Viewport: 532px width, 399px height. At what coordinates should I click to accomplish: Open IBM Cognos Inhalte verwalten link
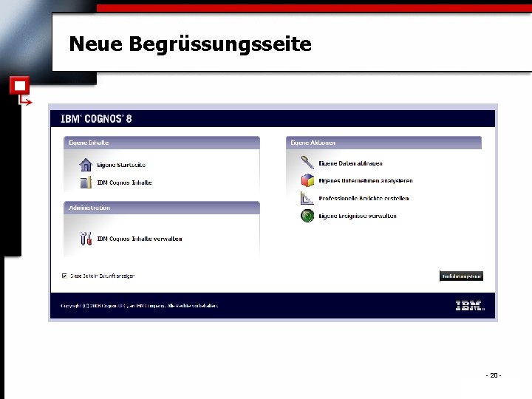140,239
